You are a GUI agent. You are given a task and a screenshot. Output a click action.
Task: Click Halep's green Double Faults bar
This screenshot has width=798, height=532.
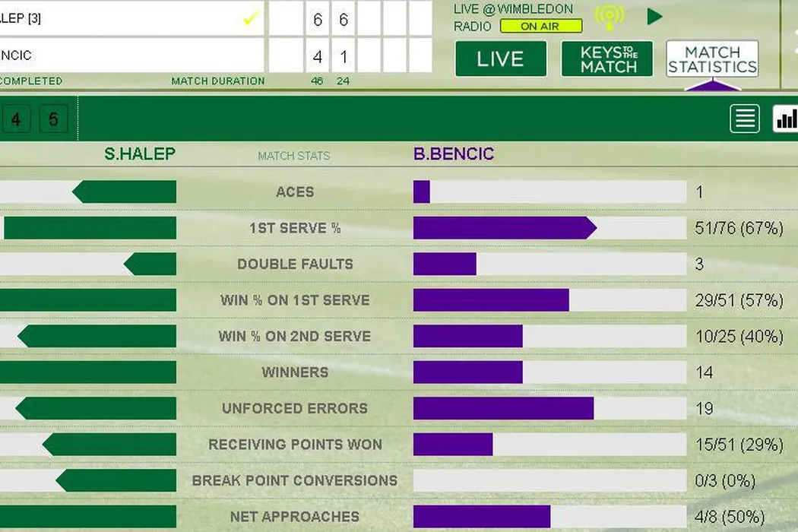click(x=150, y=264)
